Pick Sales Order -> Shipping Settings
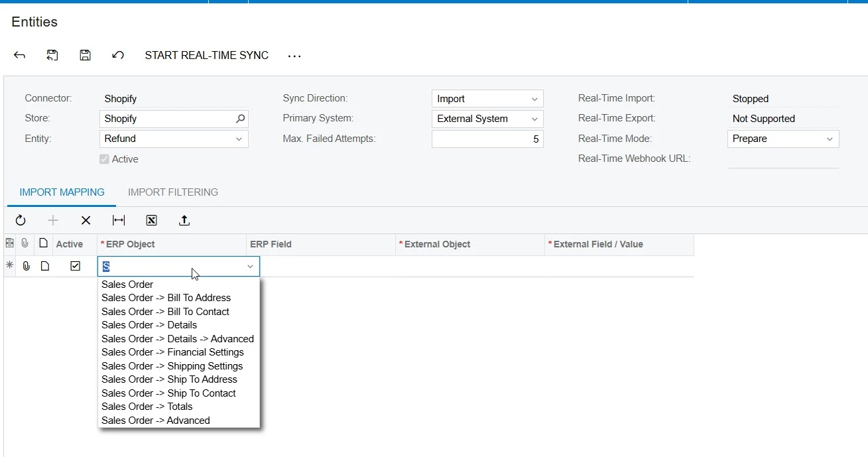Screen dimensions: 868x457 click(x=179, y=366)
